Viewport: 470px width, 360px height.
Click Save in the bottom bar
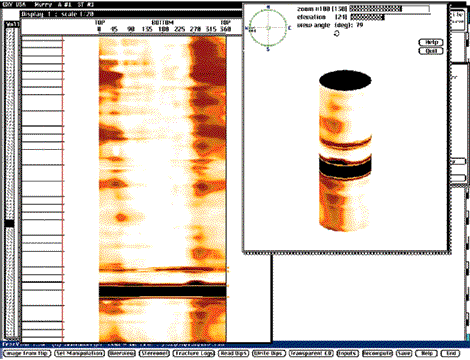point(404,353)
